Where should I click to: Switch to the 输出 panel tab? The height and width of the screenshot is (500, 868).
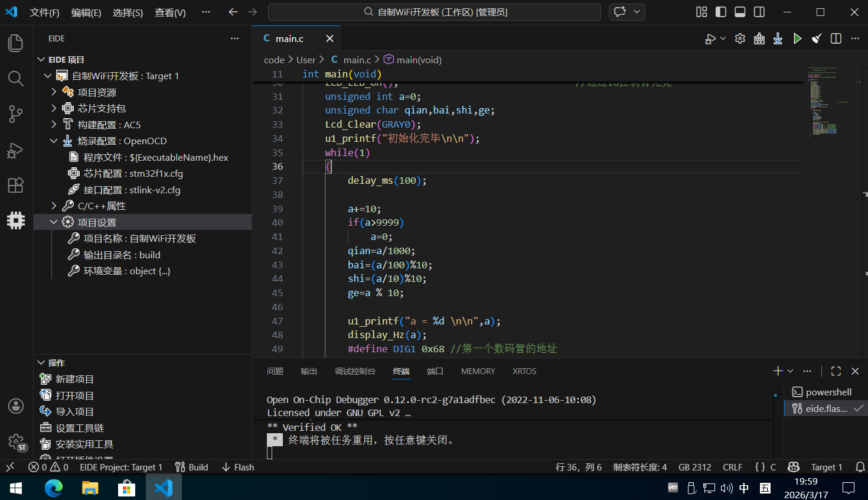(x=309, y=371)
